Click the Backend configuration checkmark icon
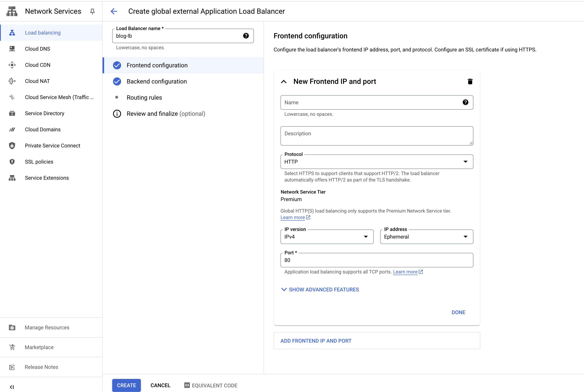The height and width of the screenshot is (392, 584). click(117, 81)
